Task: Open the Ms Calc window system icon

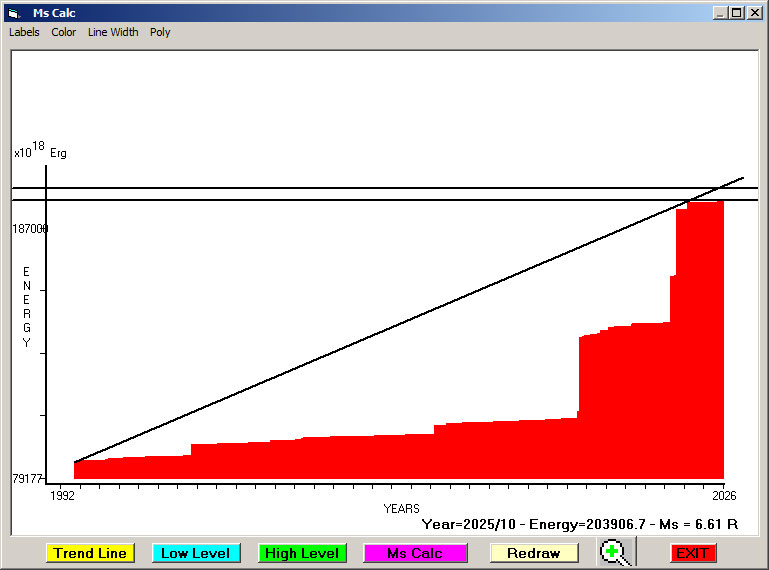Action: click(x=13, y=13)
